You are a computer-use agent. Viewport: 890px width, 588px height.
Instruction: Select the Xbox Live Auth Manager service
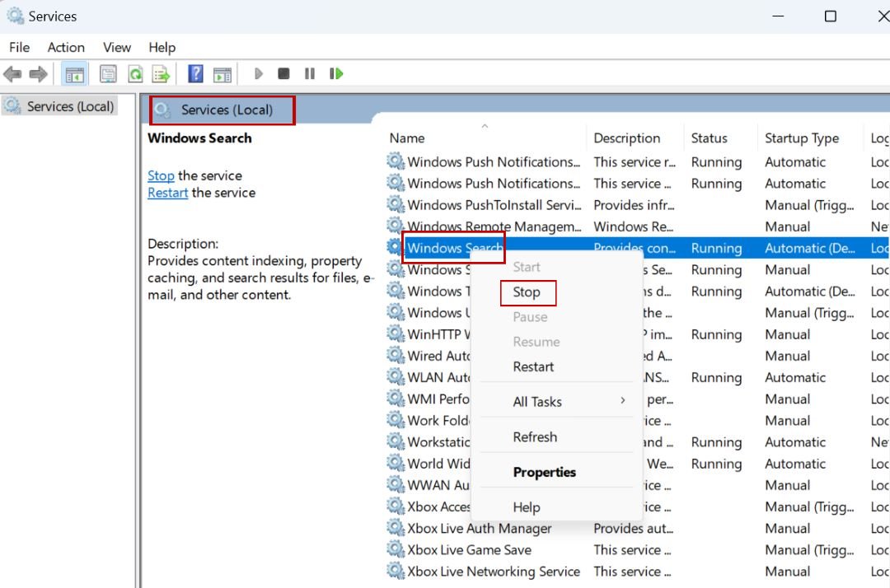point(478,528)
